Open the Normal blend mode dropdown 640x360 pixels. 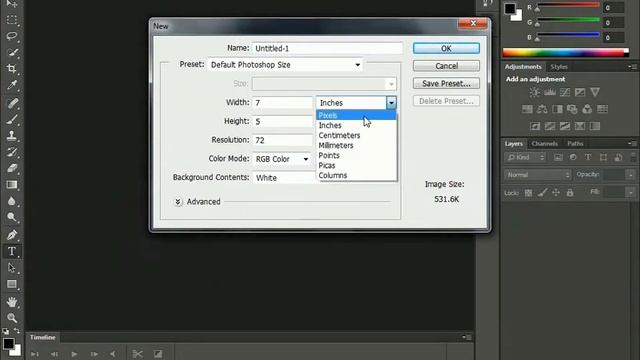(x=537, y=175)
